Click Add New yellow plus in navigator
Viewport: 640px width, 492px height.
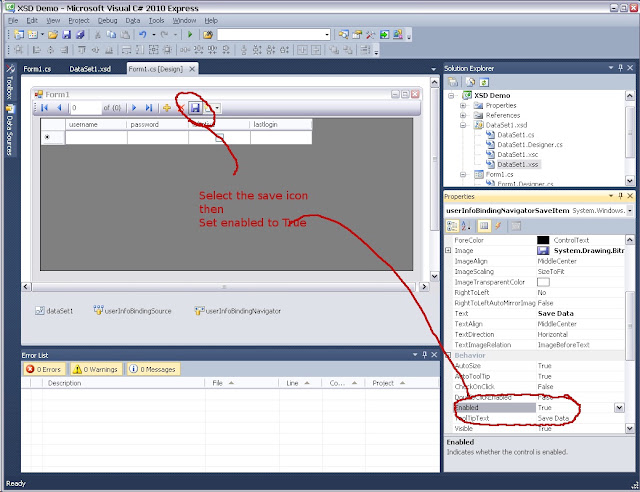tap(167, 108)
